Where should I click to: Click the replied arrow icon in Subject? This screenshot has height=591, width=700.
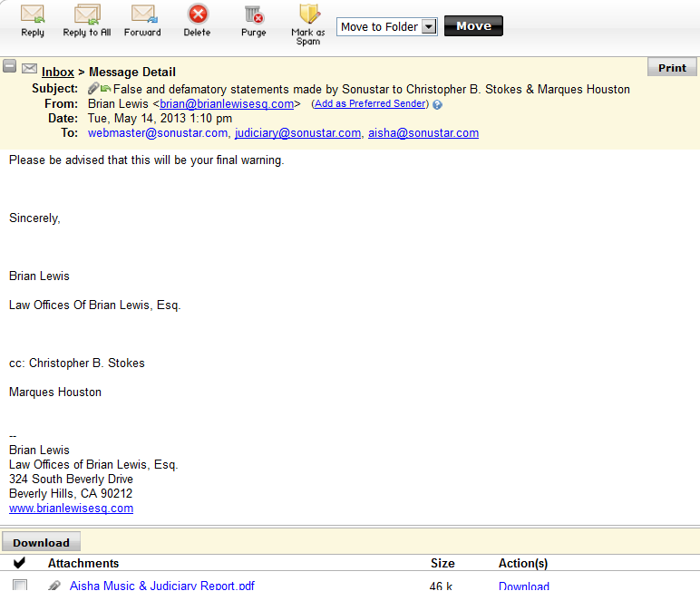tap(105, 89)
